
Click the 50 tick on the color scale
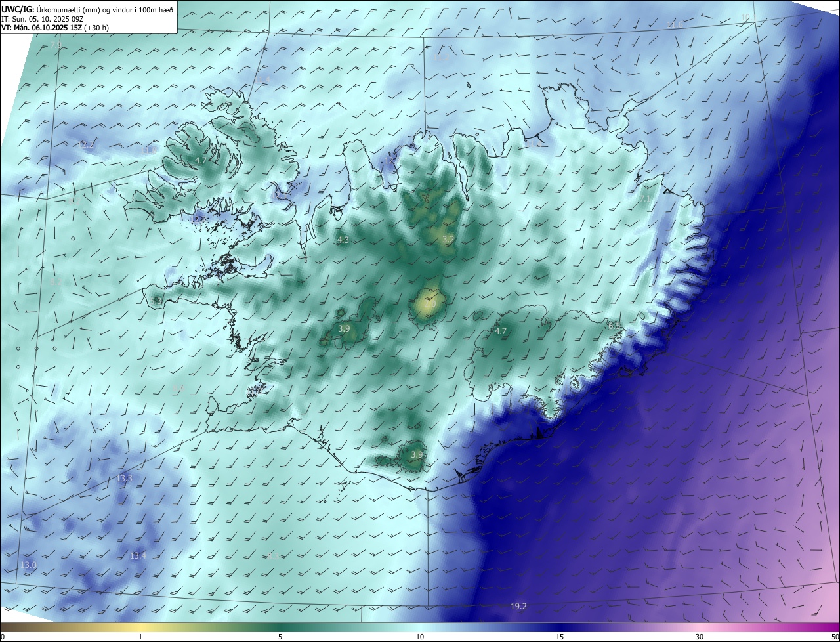[x=835, y=637]
